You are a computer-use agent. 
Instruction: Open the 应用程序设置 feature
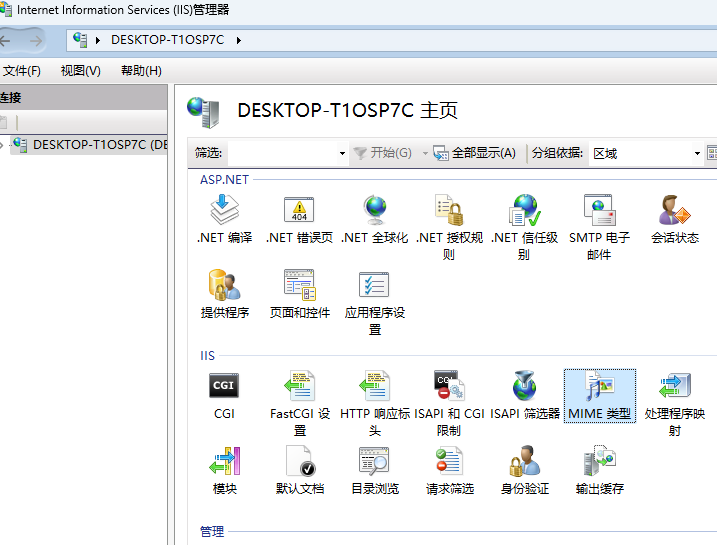point(375,302)
